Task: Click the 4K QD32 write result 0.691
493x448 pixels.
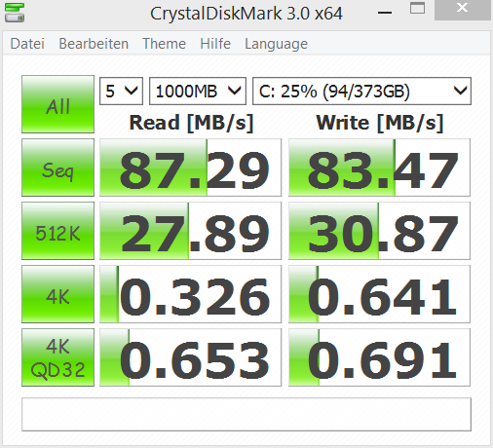Action: coord(379,357)
